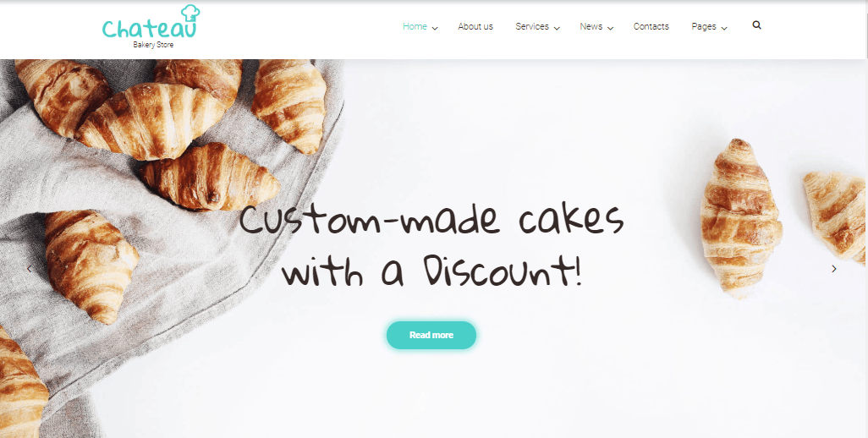Select the Pages menu item
The image size is (868, 438).
click(x=704, y=26)
